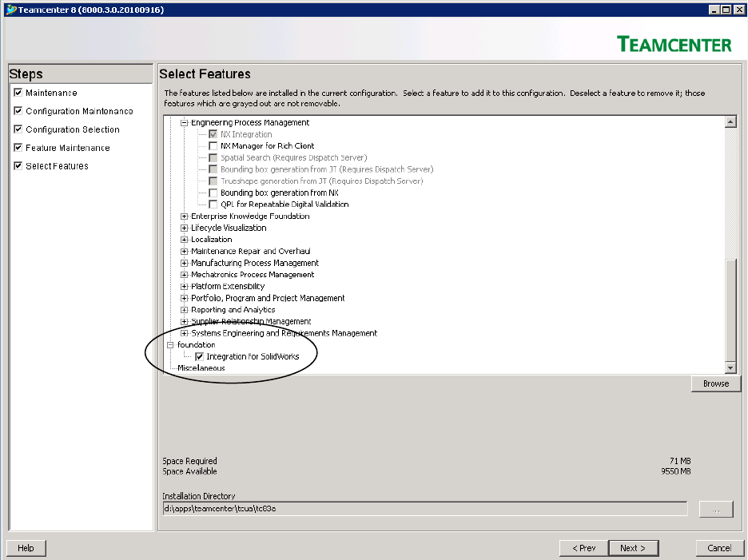
Task: Expand Lifecycle Visualization node
Action: [184, 228]
